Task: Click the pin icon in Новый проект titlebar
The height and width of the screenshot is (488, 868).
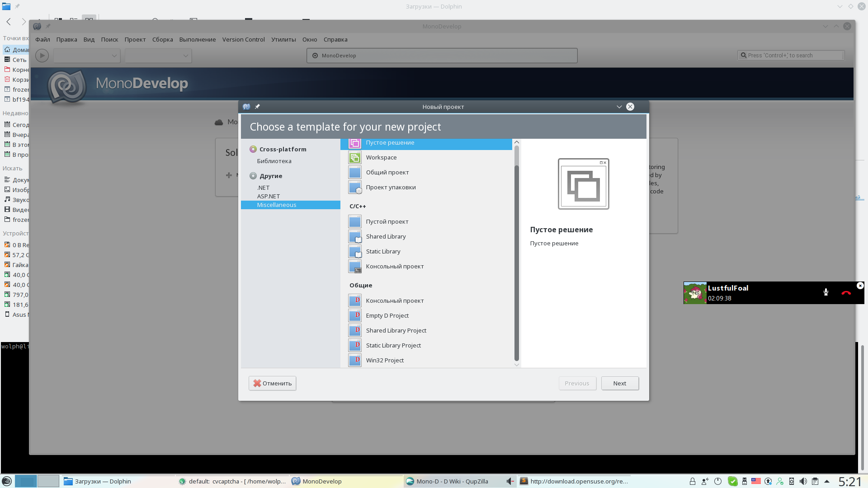Action: pos(257,107)
